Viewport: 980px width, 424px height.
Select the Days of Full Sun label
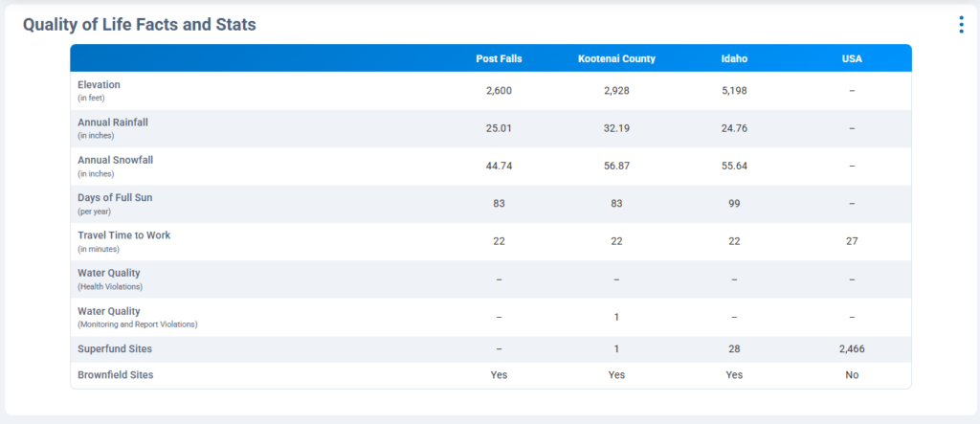pyautogui.click(x=114, y=198)
